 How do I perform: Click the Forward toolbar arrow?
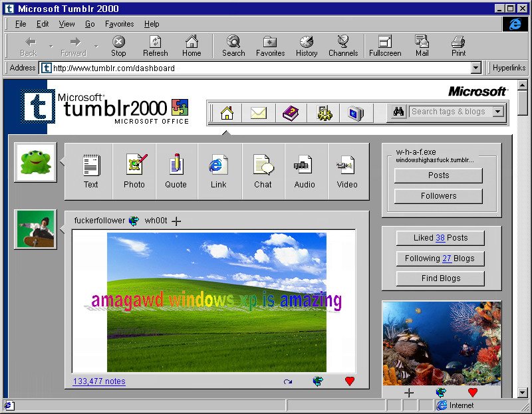click(x=74, y=46)
